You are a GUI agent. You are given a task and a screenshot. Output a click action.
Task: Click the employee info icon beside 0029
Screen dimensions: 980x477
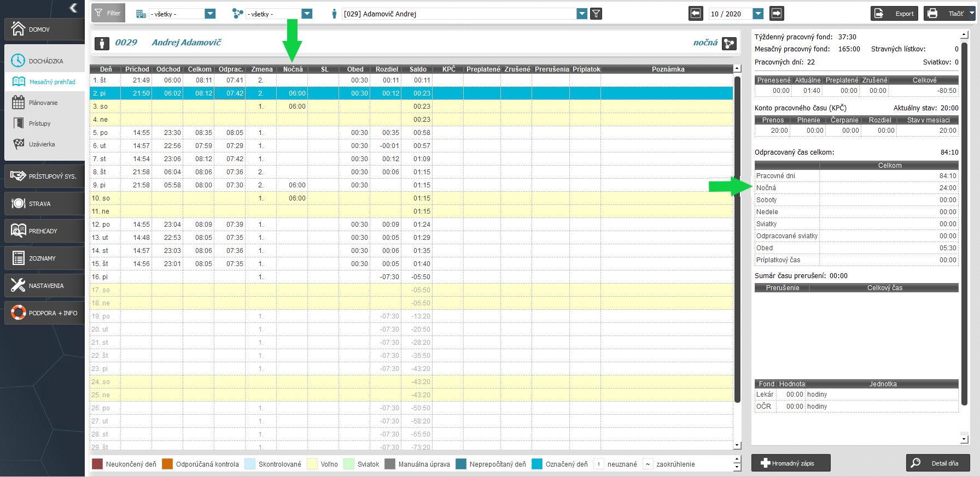[x=102, y=43]
